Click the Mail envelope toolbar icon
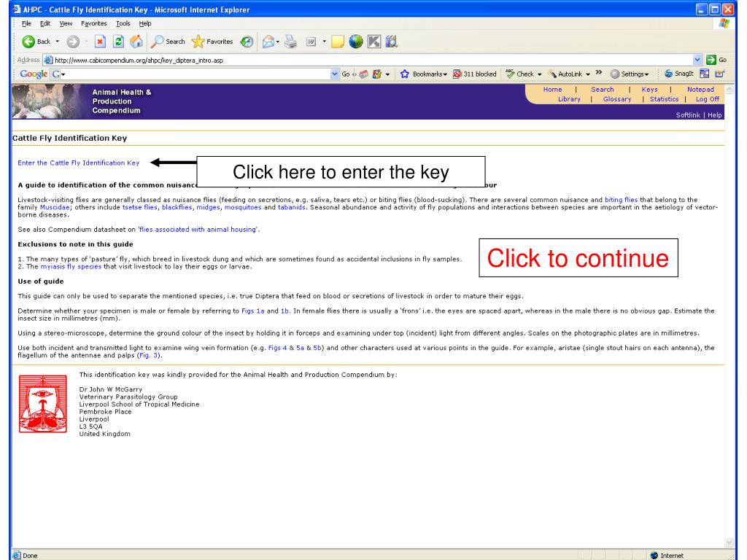This screenshot has width=747, height=560. (x=268, y=42)
